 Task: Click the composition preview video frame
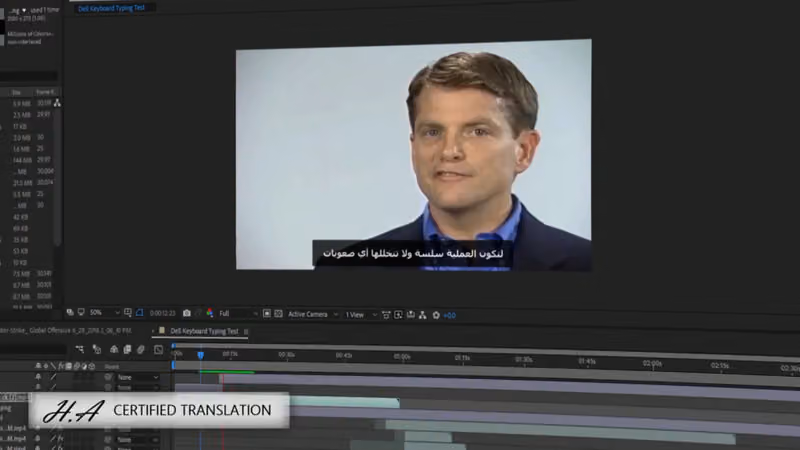point(414,155)
